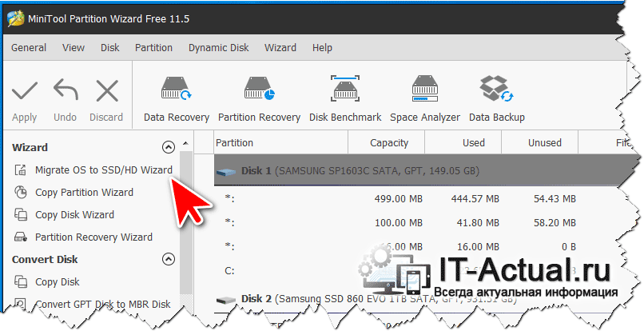Screen dimensions: 644x331
Task: Click the Partition Recovery Wizard icon
Action: pyautogui.click(x=21, y=237)
